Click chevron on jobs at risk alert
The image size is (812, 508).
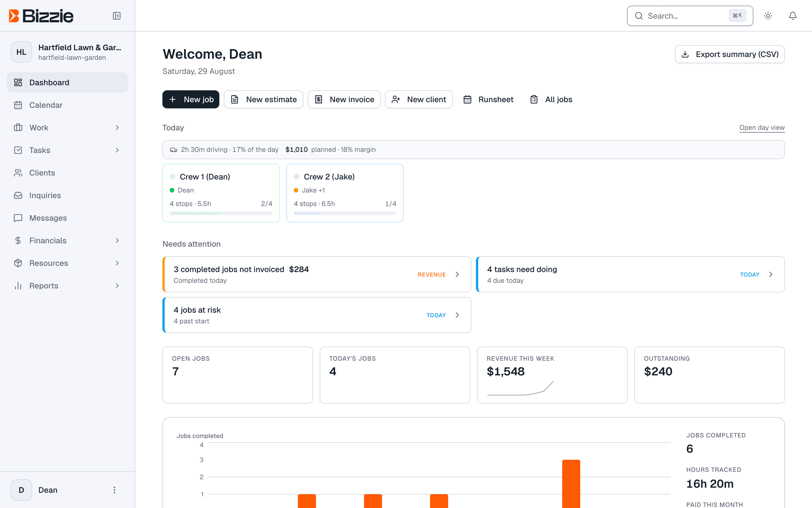click(457, 315)
